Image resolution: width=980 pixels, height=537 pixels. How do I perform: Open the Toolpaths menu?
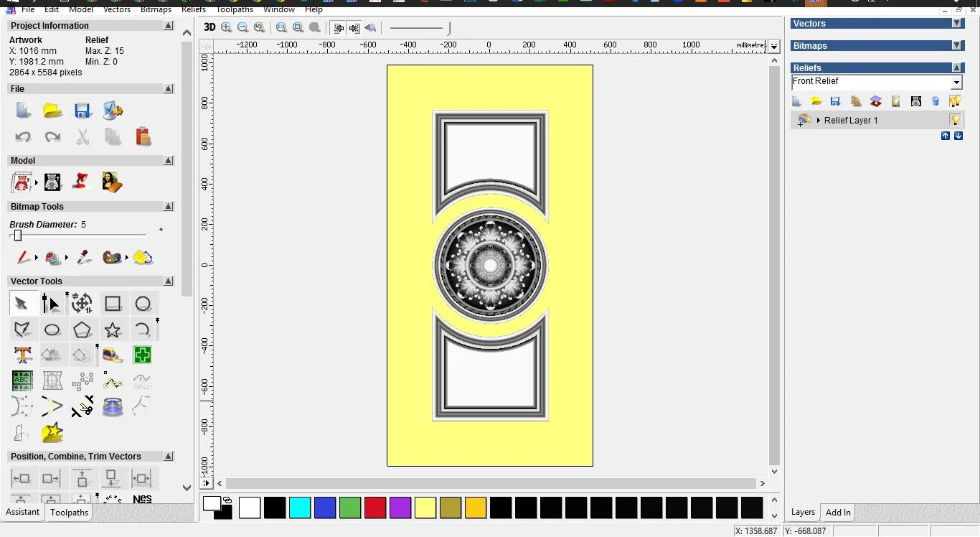[235, 9]
